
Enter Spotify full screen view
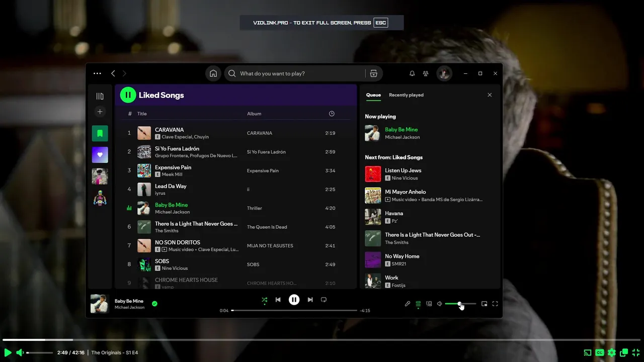pos(495,304)
